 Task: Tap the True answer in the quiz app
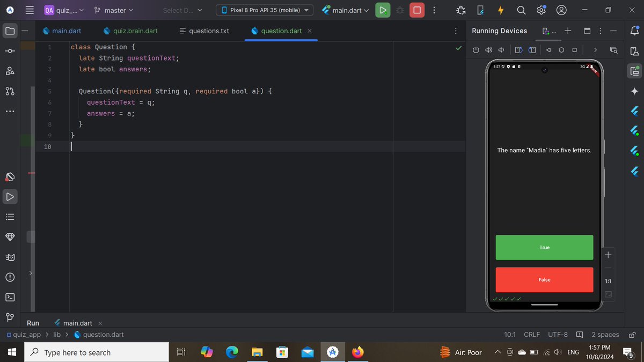(x=544, y=247)
